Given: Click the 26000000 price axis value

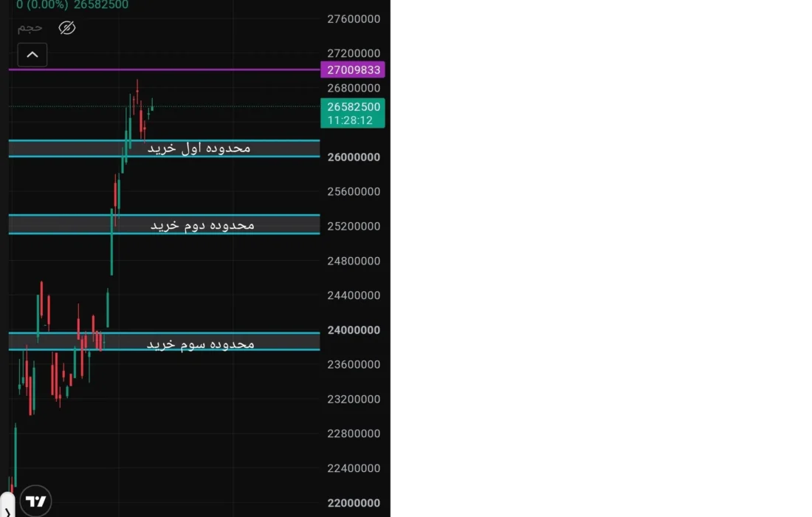Looking at the screenshot, I should pos(354,157).
